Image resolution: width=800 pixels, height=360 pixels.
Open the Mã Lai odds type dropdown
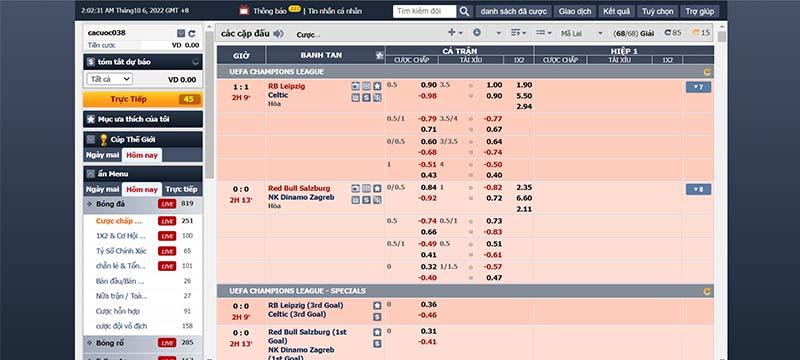582,34
